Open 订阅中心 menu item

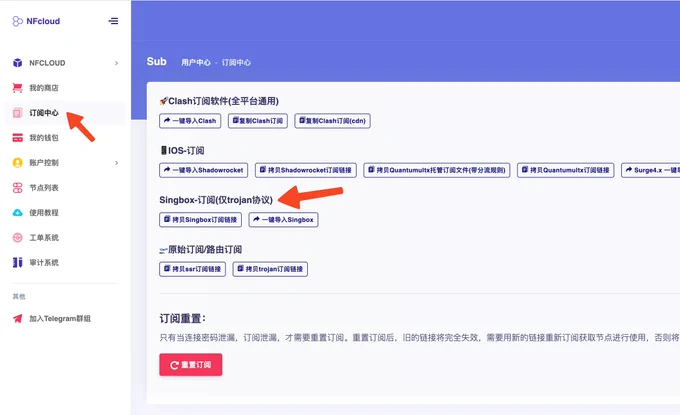[x=65, y=113]
